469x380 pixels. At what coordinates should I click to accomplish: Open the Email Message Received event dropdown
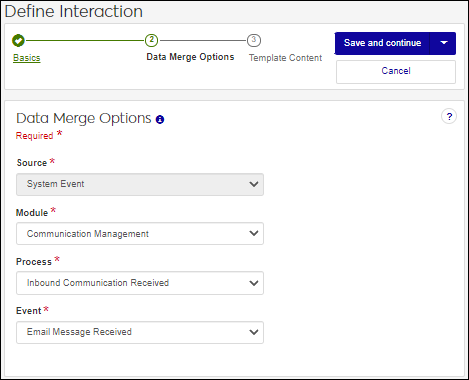[140, 332]
